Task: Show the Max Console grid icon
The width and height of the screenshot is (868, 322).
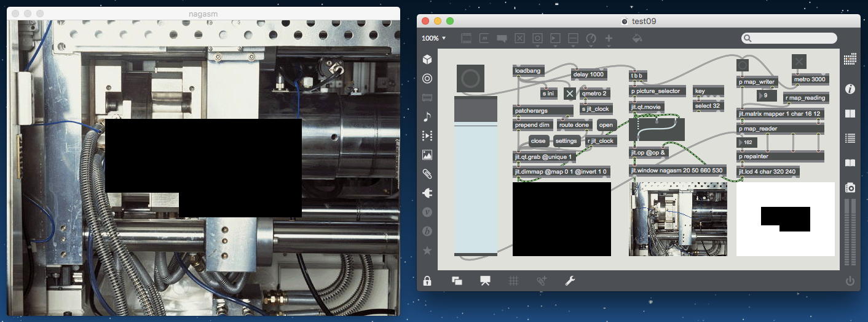Action: tap(850, 60)
